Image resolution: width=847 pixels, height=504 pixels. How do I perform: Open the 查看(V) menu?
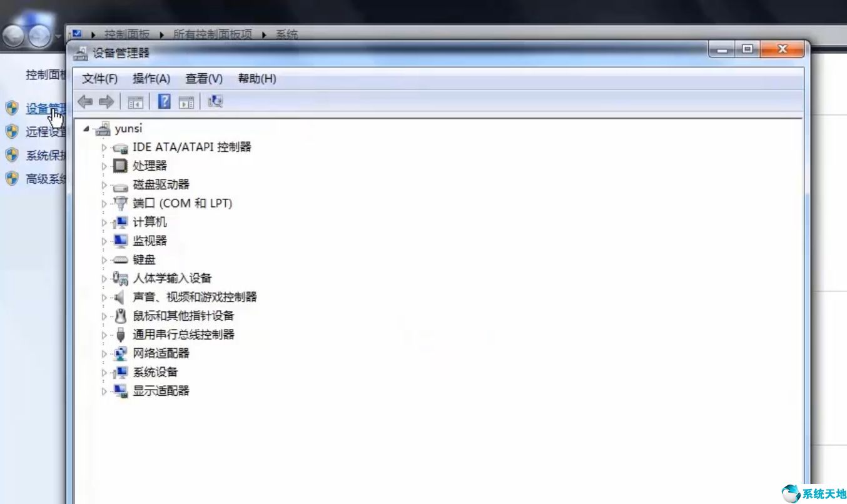tap(203, 79)
